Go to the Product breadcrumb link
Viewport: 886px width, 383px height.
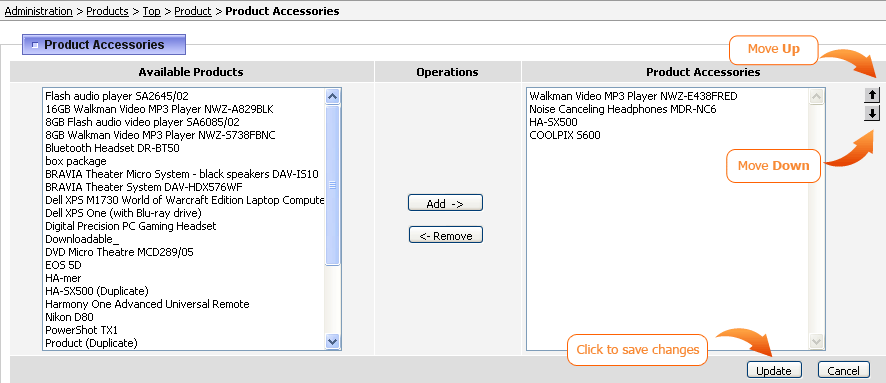point(193,11)
